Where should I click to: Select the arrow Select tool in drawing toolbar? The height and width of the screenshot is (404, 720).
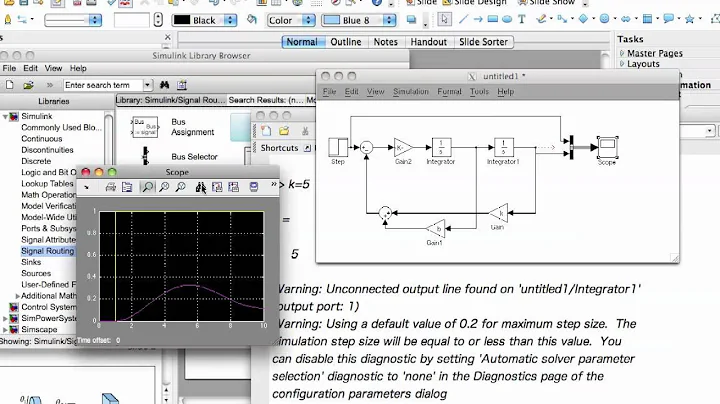pos(444,19)
